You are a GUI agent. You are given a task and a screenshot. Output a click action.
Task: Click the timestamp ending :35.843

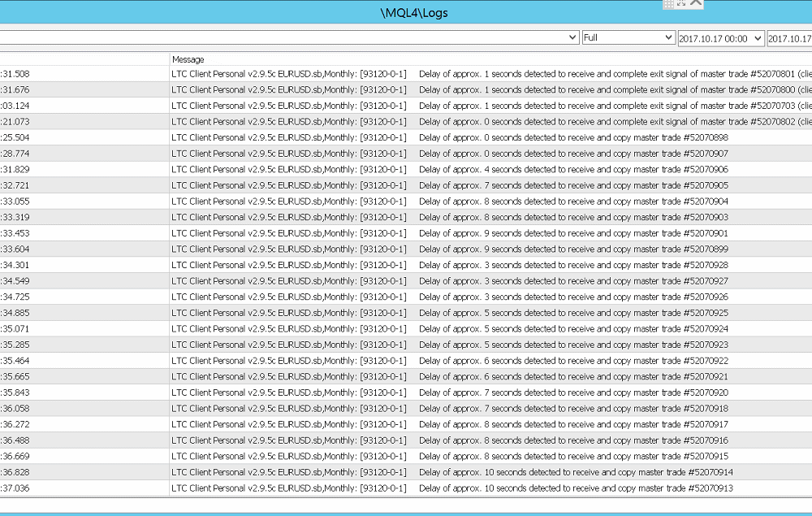15,392
